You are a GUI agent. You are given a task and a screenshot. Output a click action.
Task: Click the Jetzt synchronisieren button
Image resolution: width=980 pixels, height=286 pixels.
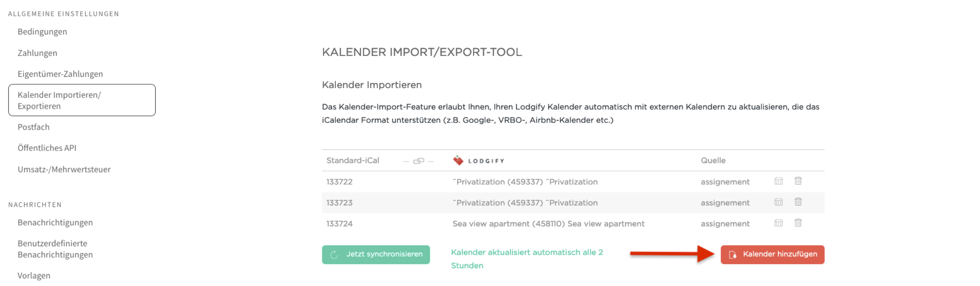(x=376, y=255)
